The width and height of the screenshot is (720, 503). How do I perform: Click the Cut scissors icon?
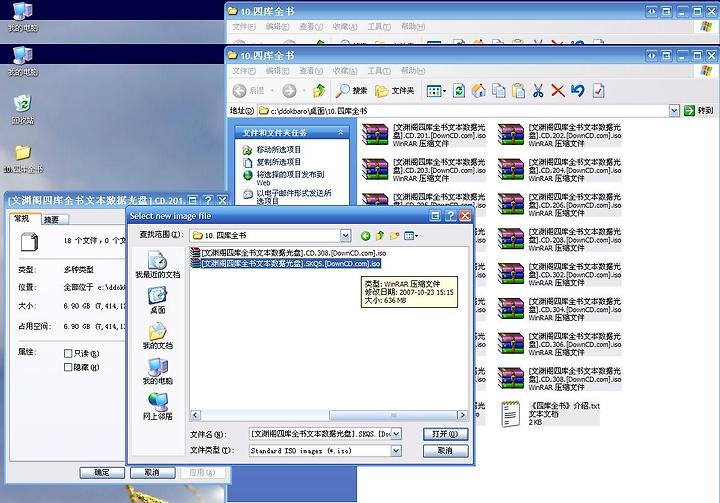[538, 90]
